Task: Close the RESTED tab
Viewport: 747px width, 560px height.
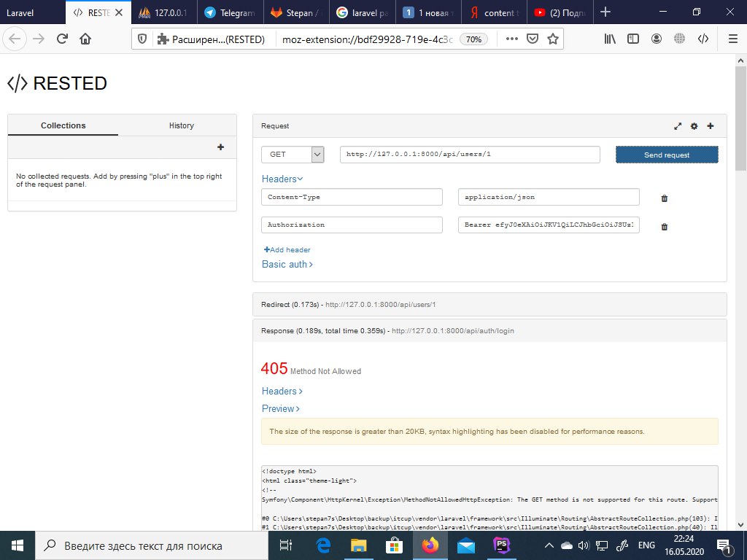Action: click(x=119, y=13)
